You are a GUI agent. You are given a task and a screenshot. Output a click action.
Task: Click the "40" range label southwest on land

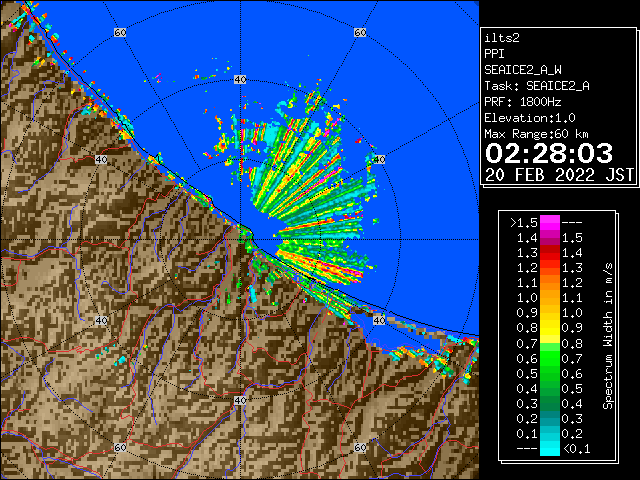click(101, 320)
